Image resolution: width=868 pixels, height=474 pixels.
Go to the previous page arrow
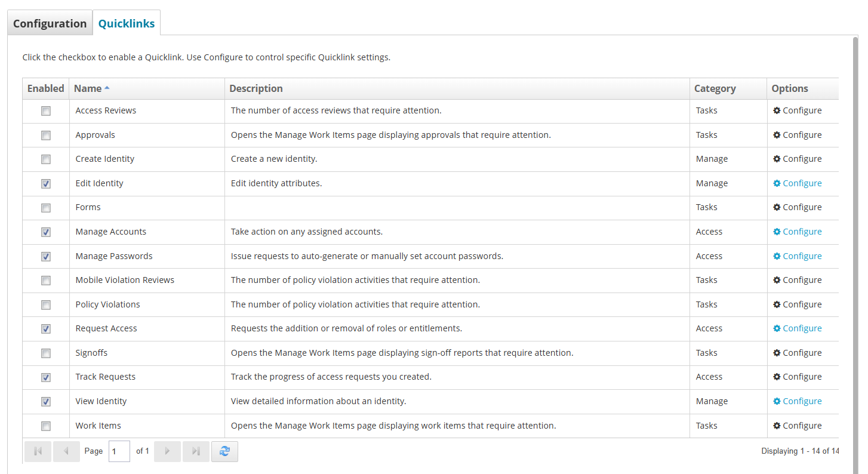(66, 451)
